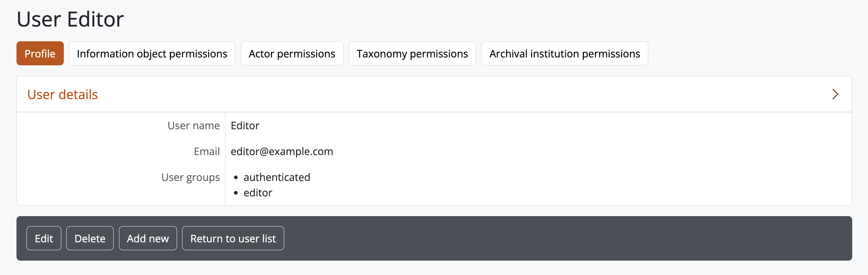The width and height of the screenshot is (868, 275).
Task: Expand the User details chevron arrow
Action: click(835, 94)
